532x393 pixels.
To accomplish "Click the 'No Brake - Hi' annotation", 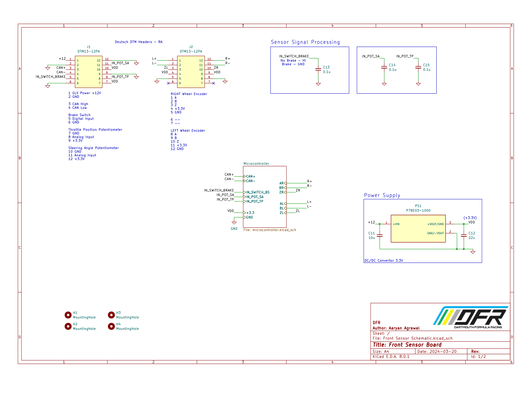I will (293, 61).
